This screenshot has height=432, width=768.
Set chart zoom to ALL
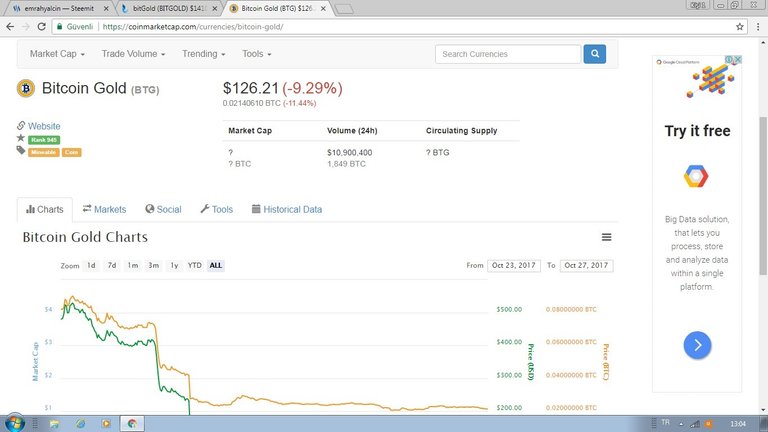216,265
